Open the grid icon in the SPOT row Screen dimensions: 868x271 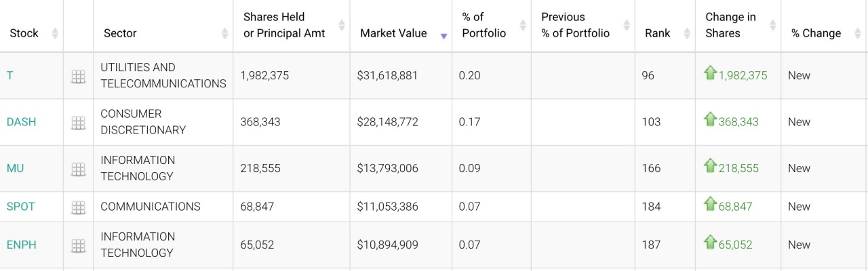(79, 207)
